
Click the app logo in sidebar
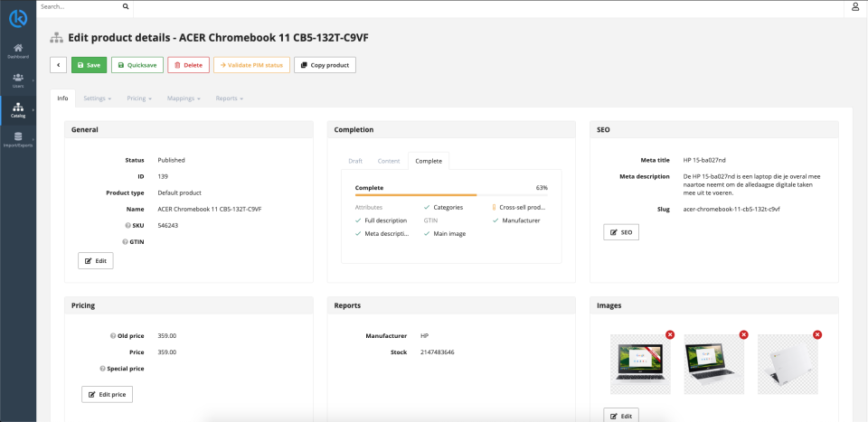tap(18, 18)
